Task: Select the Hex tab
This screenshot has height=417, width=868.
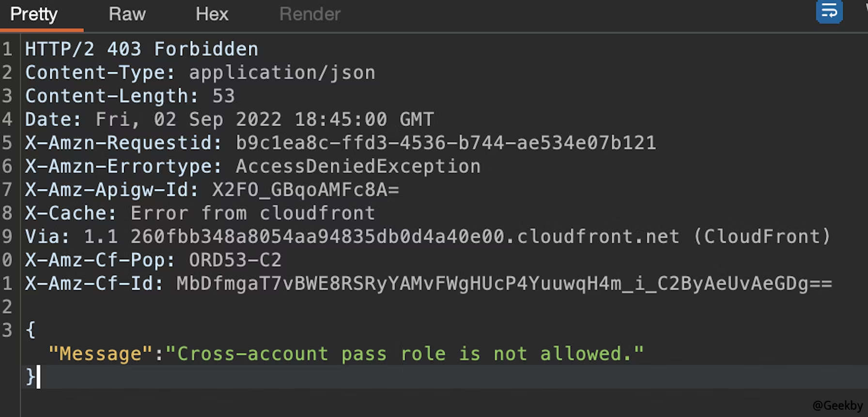Action: (212, 14)
